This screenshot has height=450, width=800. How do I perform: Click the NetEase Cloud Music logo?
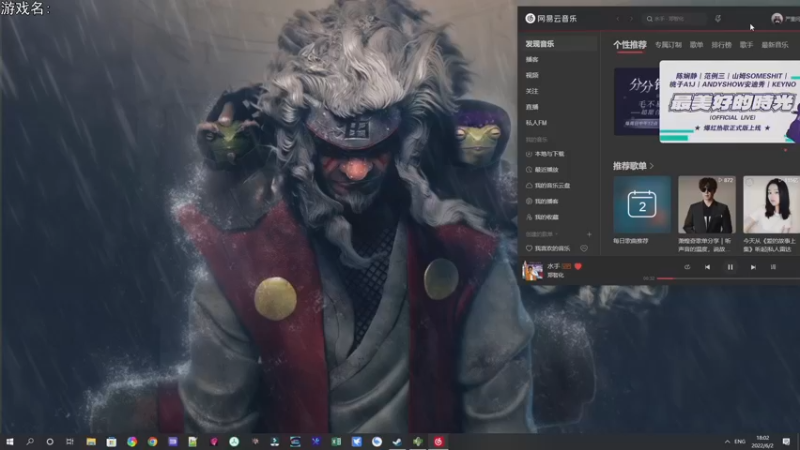pyautogui.click(x=551, y=18)
